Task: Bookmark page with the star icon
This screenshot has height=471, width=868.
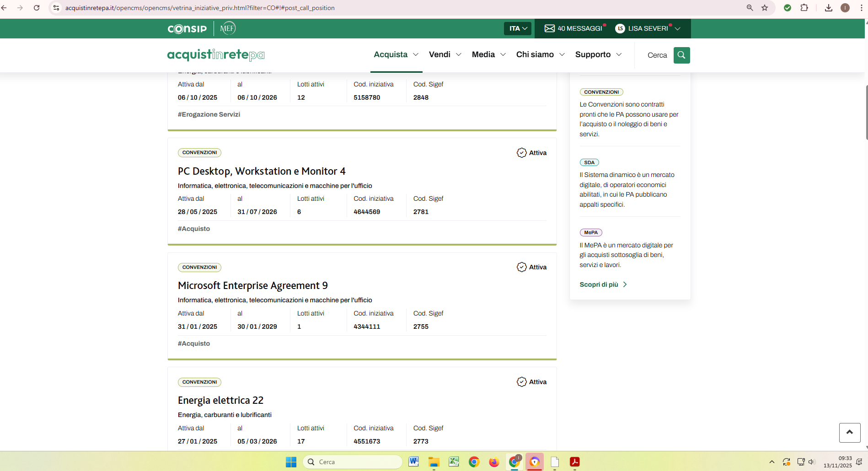Action: coord(765,8)
